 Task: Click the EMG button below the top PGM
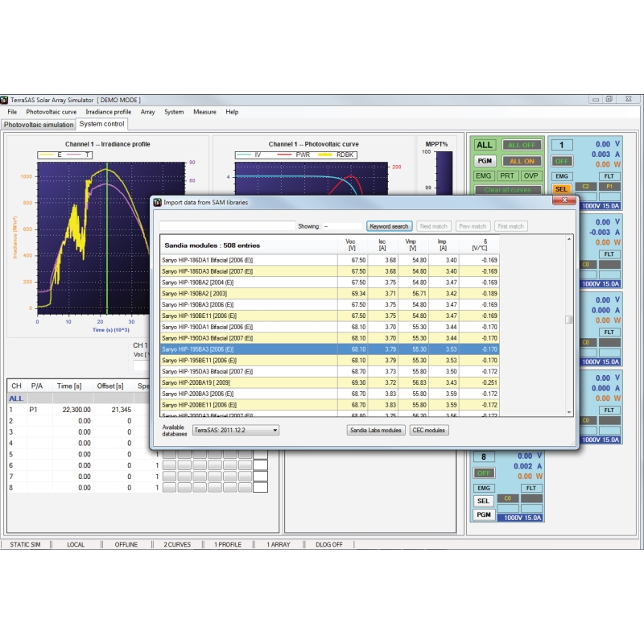[x=483, y=175]
